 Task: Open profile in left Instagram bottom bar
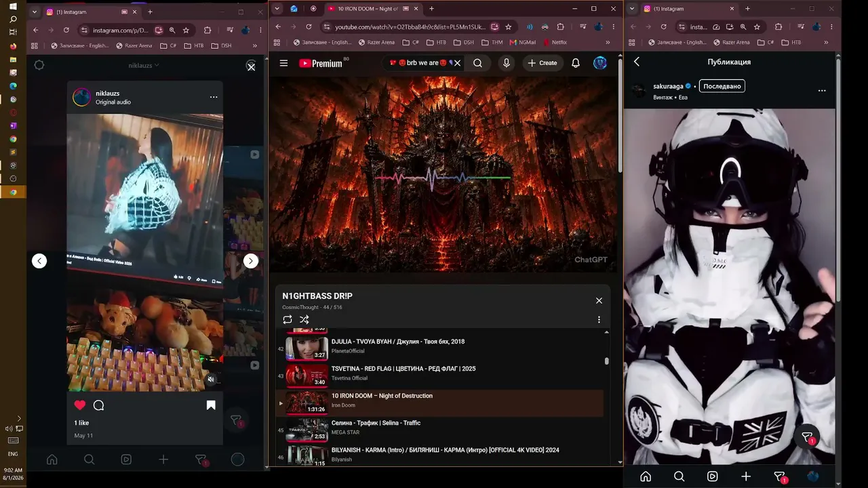pos(237,460)
